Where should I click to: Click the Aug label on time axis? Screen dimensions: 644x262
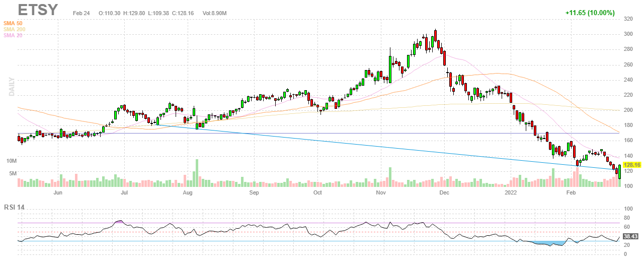188,192
